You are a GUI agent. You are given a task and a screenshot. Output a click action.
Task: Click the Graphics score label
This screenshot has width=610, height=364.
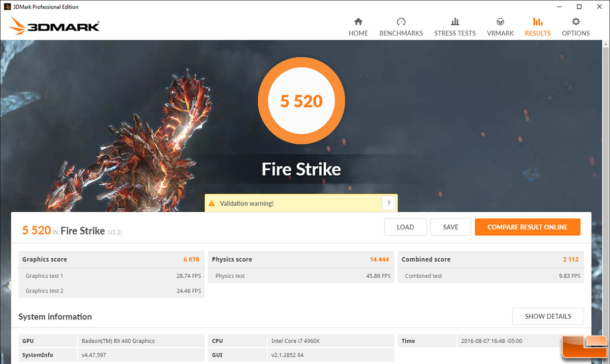click(x=45, y=259)
